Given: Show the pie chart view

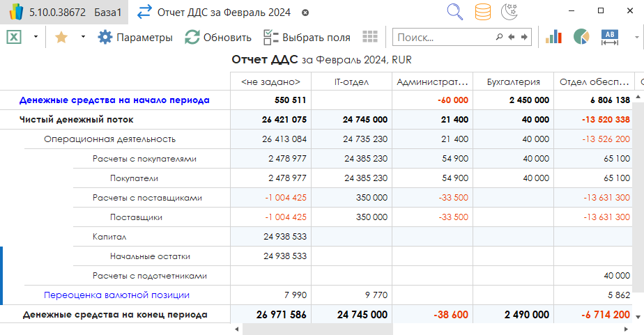Looking at the screenshot, I should pyautogui.click(x=581, y=37).
